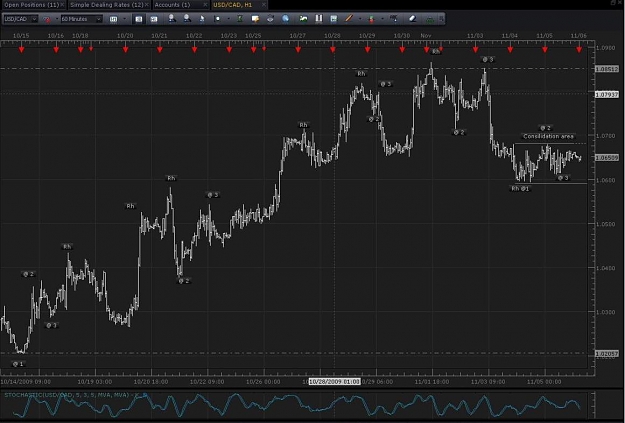Click the 1.02057 price level label
Viewport: 625px width, 423px height.
pyautogui.click(x=607, y=354)
